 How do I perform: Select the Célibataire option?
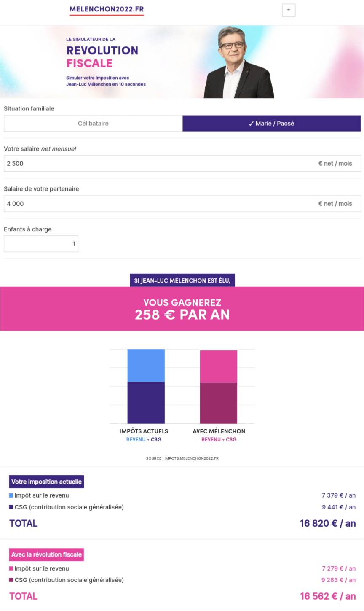(x=93, y=124)
